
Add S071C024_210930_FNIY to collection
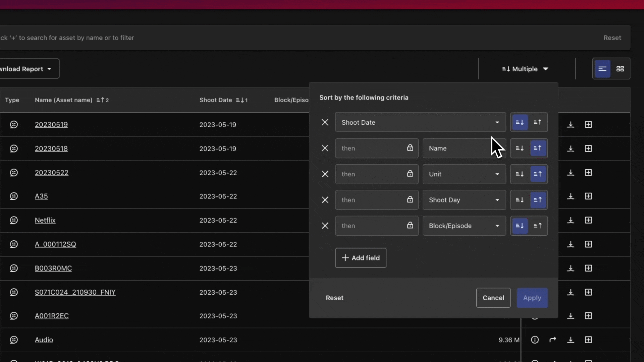pos(588,292)
